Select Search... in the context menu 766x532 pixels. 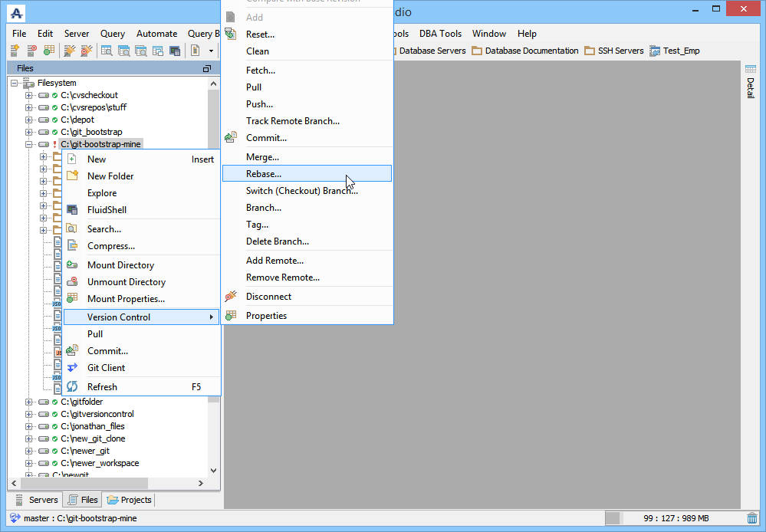tap(141, 229)
